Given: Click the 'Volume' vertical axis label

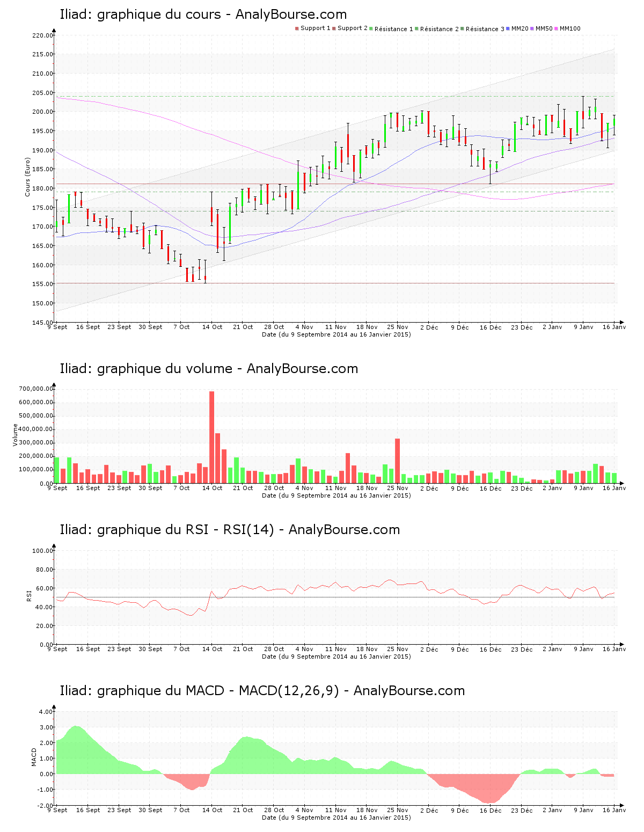Looking at the screenshot, I should point(15,435).
